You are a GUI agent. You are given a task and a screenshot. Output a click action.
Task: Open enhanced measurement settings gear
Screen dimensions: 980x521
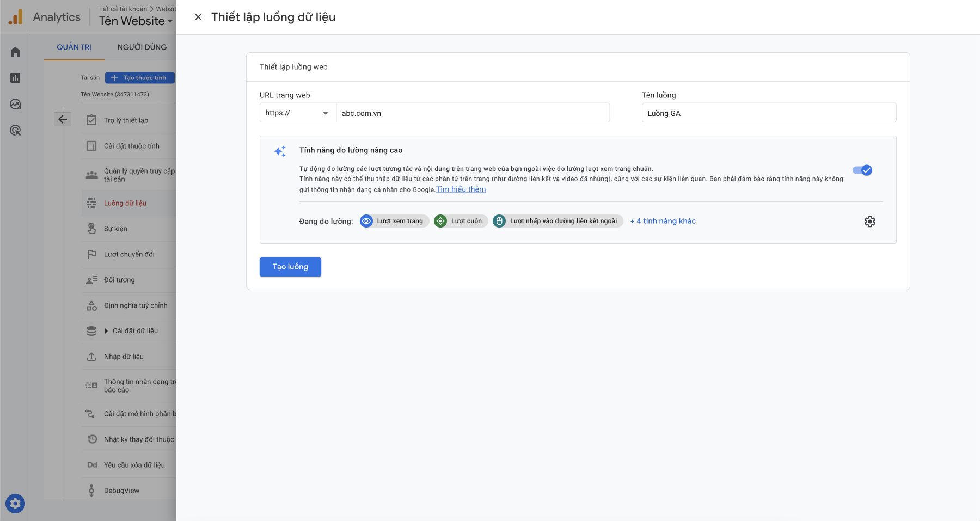tap(869, 222)
